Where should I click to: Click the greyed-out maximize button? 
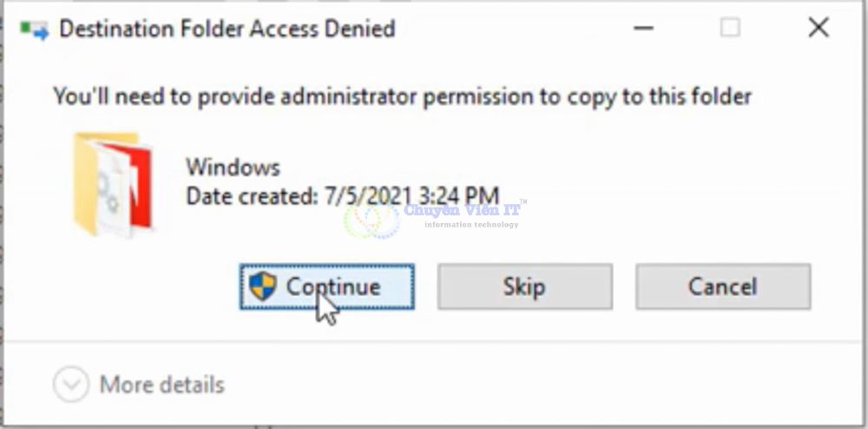pyautogui.click(x=730, y=29)
